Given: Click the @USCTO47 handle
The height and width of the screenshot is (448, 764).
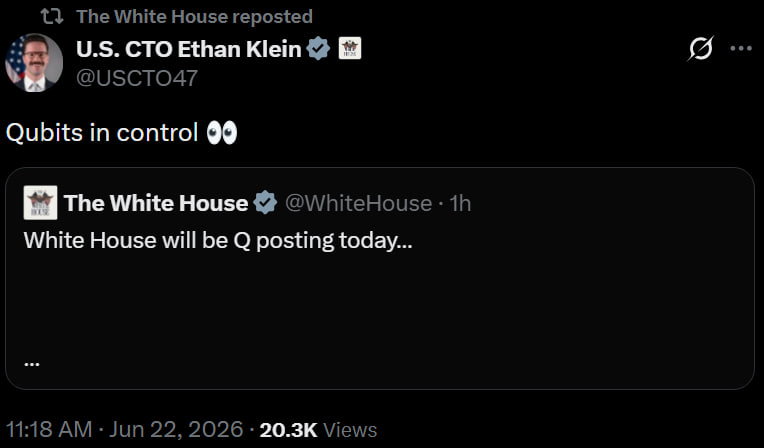Looking at the screenshot, I should click(137, 78).
